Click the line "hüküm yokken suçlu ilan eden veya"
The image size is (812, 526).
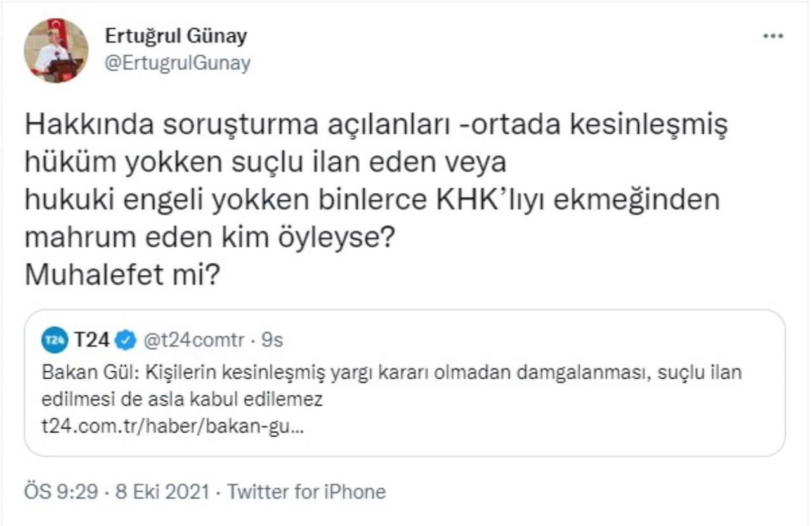click(265, 163)
